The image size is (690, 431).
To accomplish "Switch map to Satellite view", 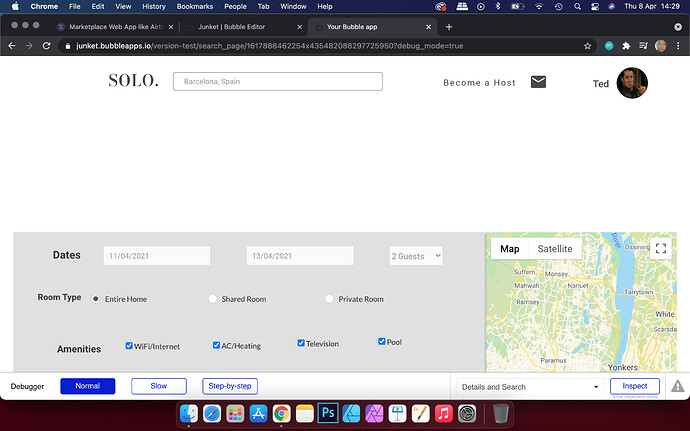I will point(555,249).
